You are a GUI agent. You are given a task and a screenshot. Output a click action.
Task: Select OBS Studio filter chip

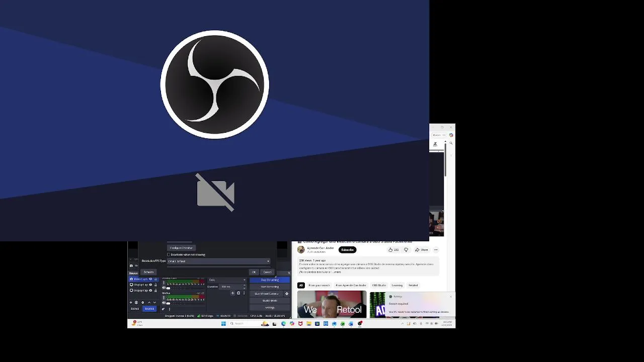[x=379, y=285]
